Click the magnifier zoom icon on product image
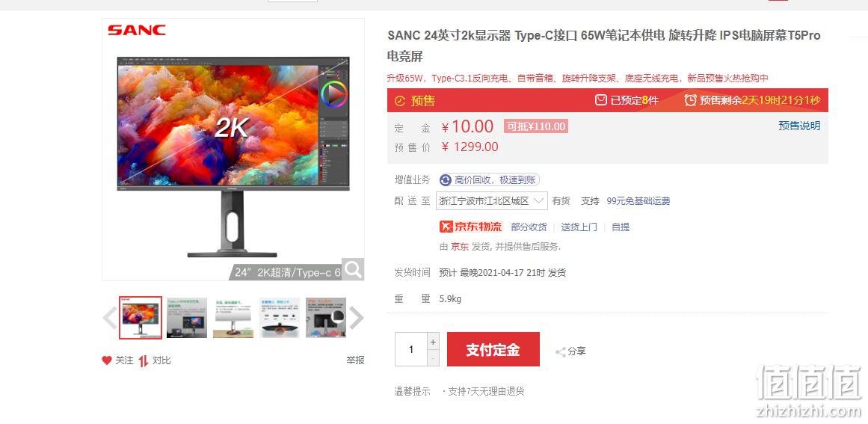This screenshot has height=424, width=868. click(353, 269)
